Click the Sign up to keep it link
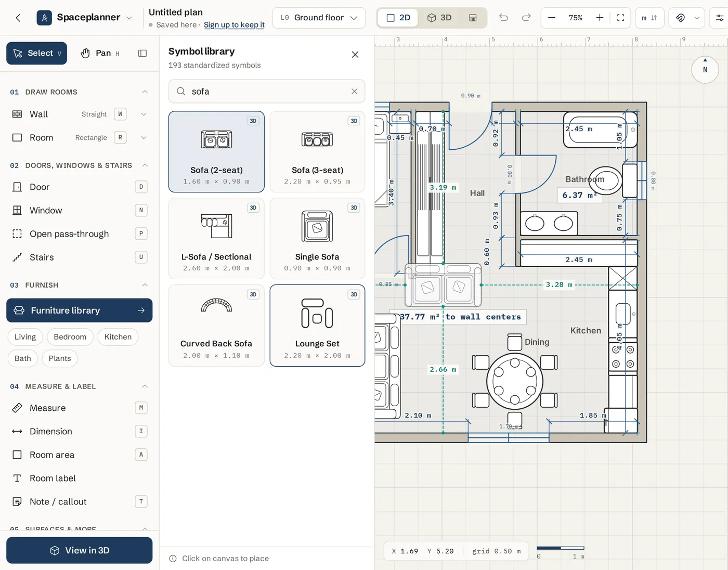The width and height of the screenshot is (728, 570). (234, 25)
